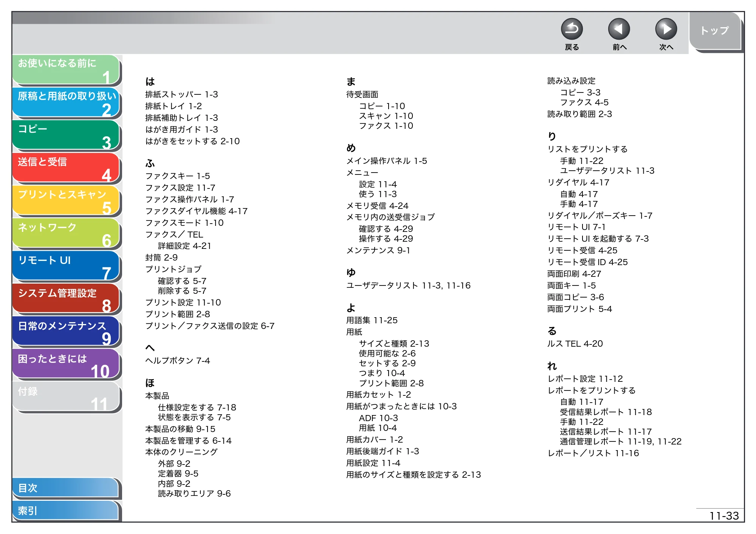Click 読み取り範囲 2-3 entry

[x=579, y=114]
